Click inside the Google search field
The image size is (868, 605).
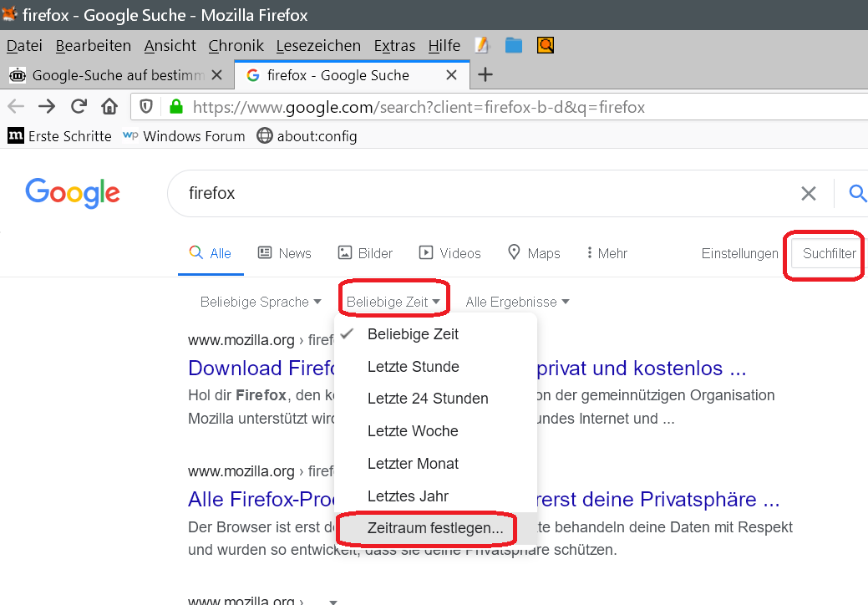[485, 194]
